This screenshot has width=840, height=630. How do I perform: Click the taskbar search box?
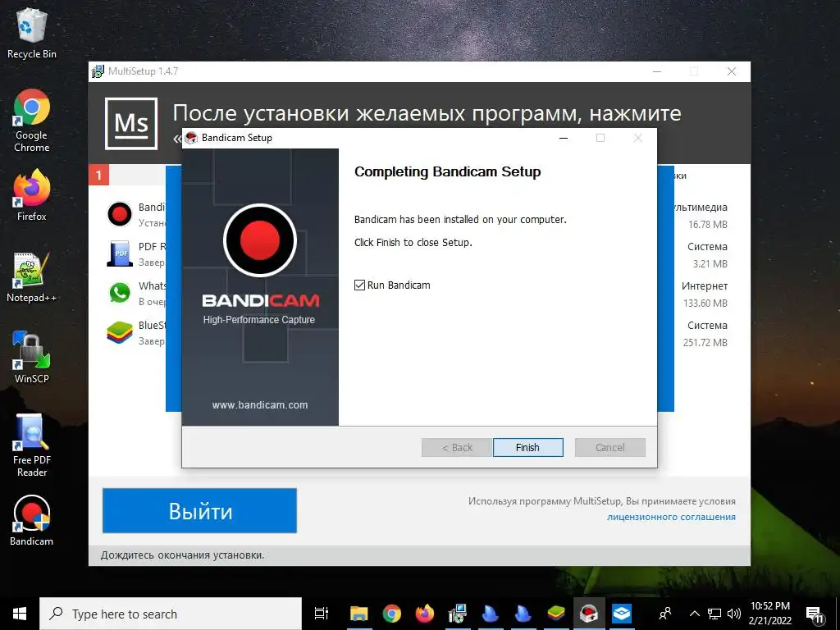point(171,614)
